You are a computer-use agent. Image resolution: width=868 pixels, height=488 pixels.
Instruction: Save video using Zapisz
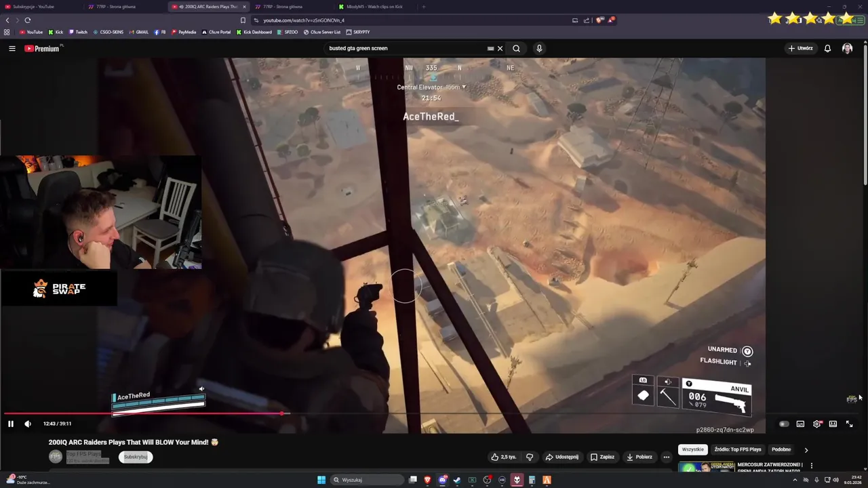point(602,457)
